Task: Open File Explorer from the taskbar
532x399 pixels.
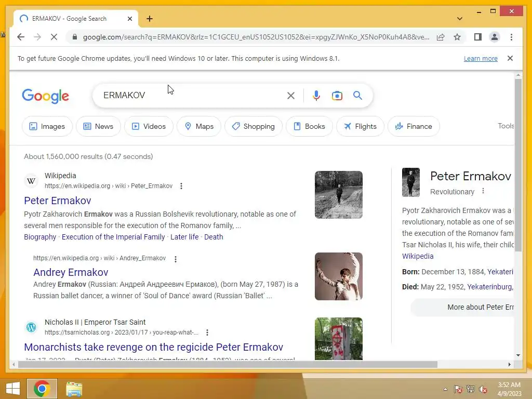Action: [x=74, y=389]
